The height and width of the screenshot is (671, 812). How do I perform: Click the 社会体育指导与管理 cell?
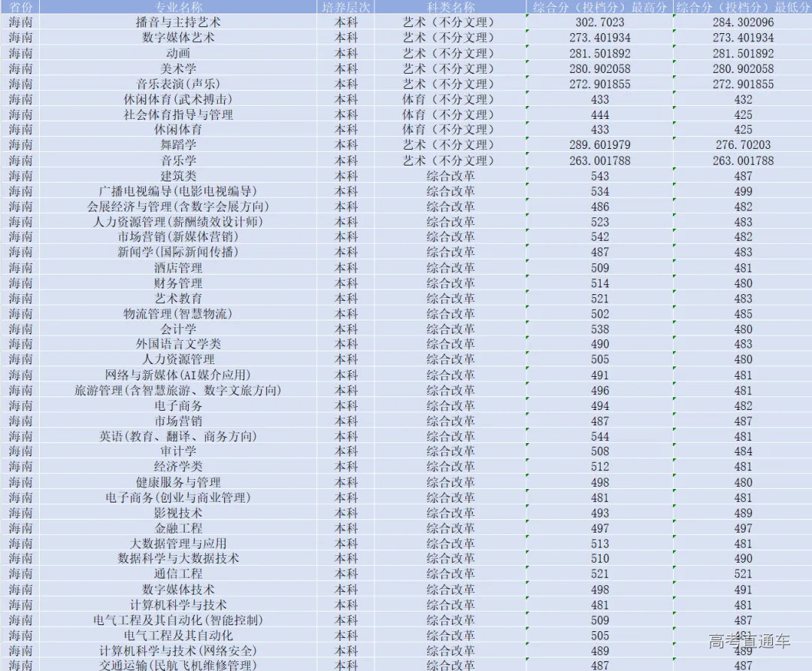coord(178,114)
